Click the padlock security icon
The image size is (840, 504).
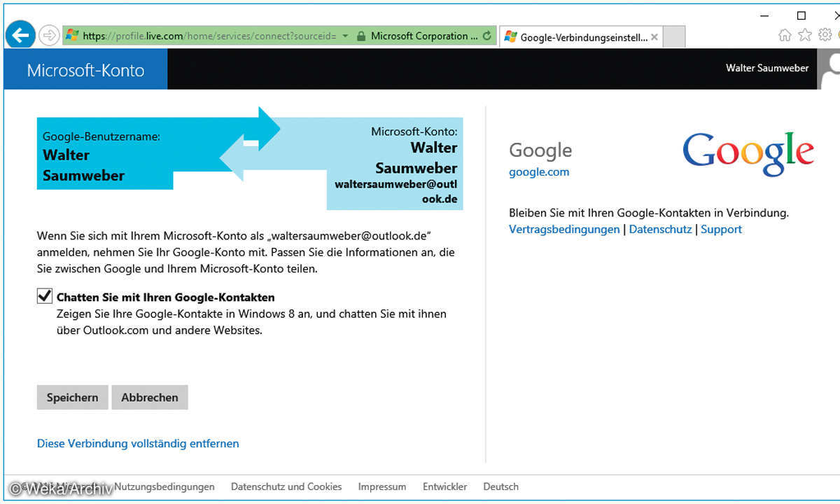coord(360,36)
